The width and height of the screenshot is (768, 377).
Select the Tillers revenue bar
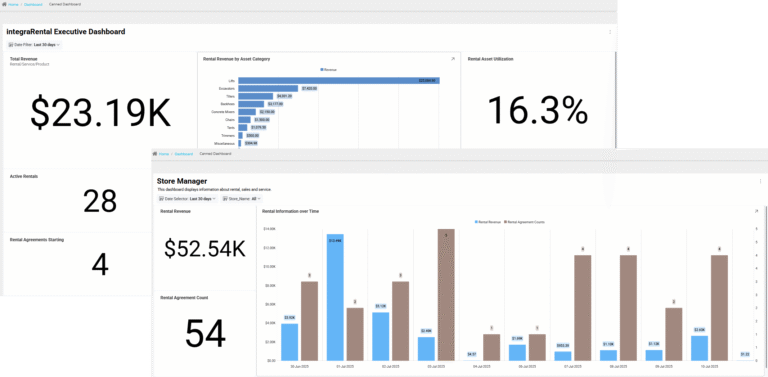pyautogui.click(x=256, y=96)
